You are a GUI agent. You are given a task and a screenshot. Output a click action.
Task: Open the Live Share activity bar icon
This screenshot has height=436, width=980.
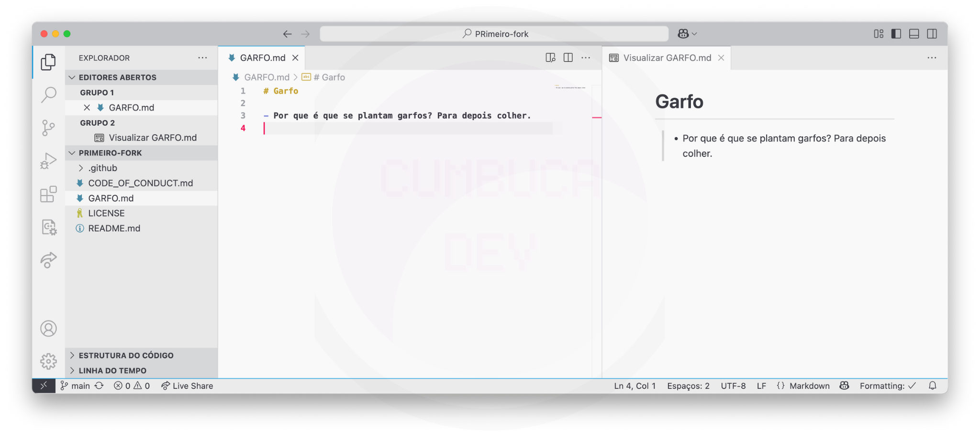click(48, 260)
